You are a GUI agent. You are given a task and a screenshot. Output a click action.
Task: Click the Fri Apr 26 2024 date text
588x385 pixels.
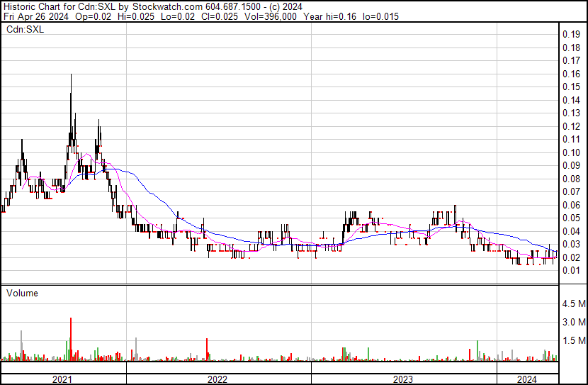[x=36, y=16]
